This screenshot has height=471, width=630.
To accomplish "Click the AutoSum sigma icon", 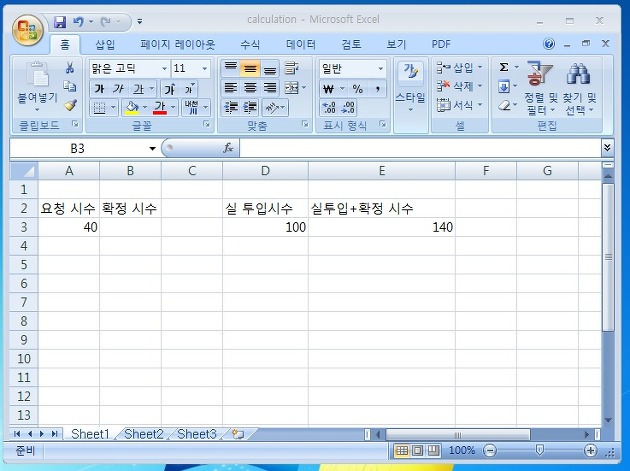I will 504,67.
